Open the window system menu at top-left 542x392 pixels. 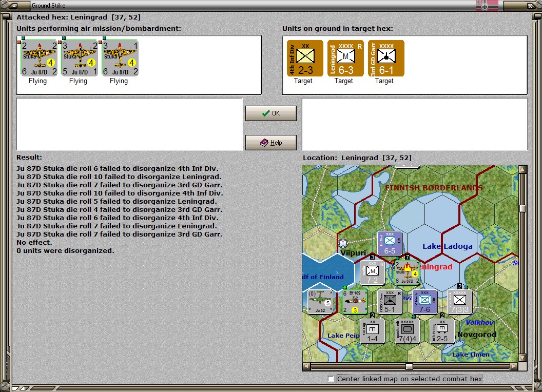13,6
